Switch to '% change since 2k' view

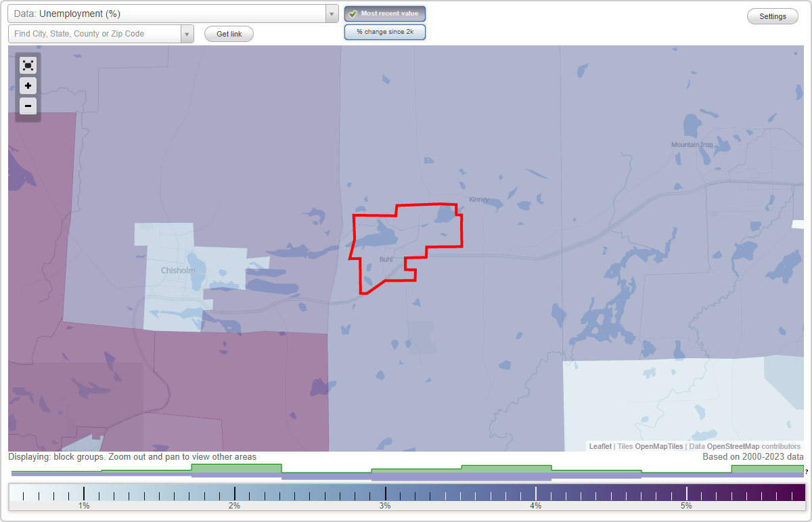click(385, 31)
